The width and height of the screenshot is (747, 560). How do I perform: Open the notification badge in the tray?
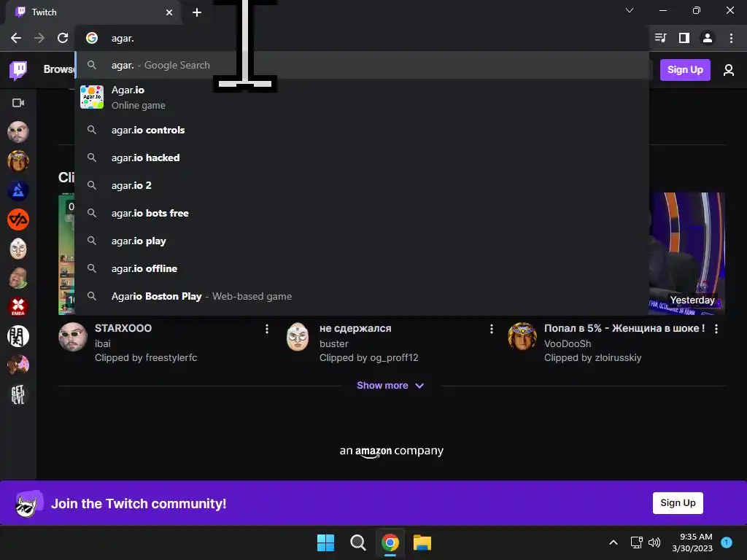[x=727, y=542]
